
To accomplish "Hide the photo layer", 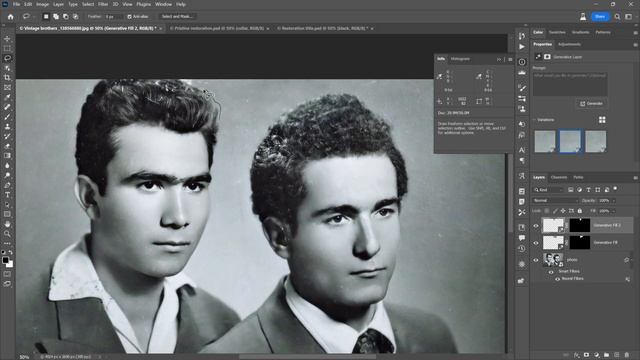I will 536,260.
